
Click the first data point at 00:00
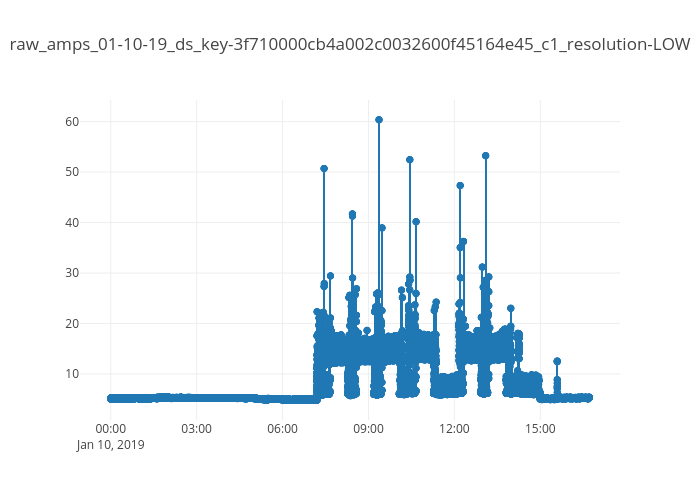(110, 398)
